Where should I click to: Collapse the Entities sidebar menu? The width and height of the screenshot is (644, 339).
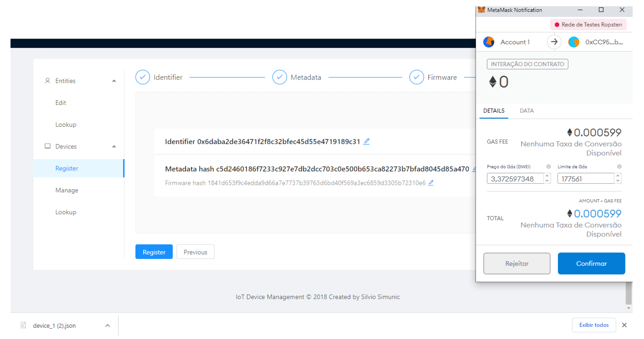click(x=114, y=81)
